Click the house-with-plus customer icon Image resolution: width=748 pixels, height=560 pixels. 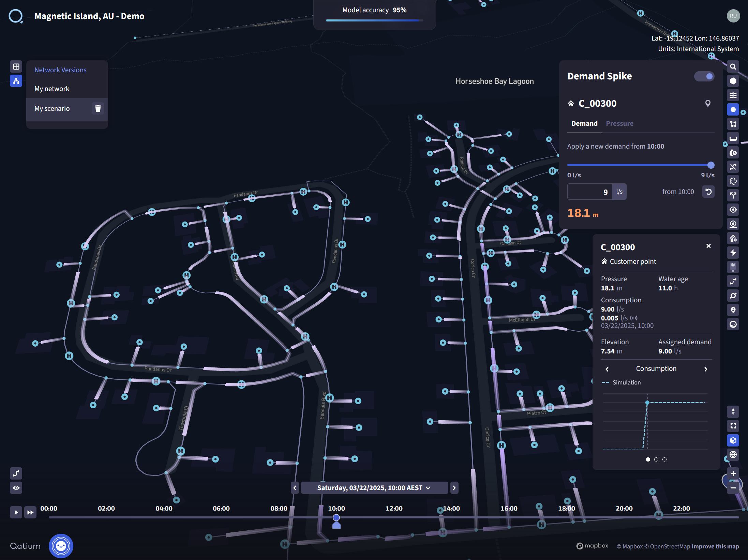coord(733,239)
